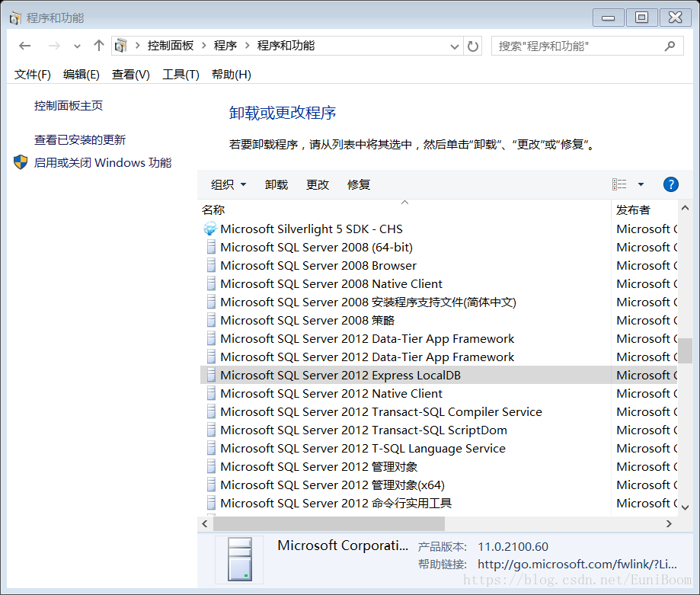Open 控制面板主页 link
Screen dimensions: 700x595
(x=69, y=106)
